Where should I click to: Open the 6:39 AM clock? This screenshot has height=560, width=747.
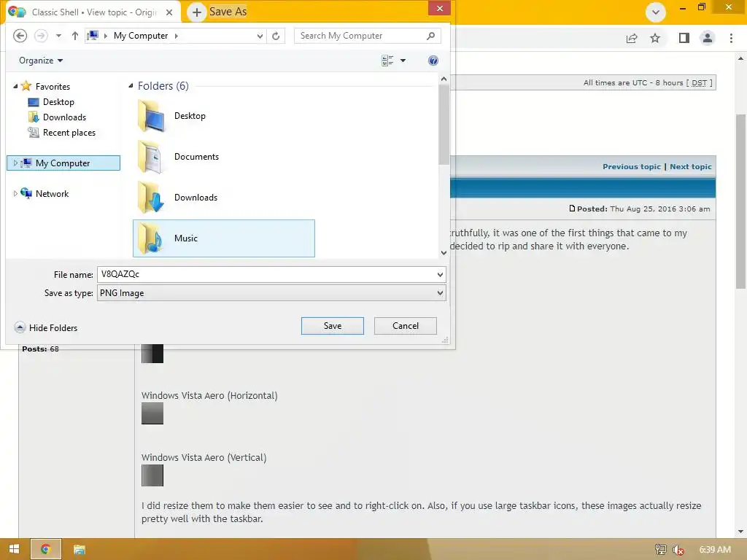(x=715, y=550)
